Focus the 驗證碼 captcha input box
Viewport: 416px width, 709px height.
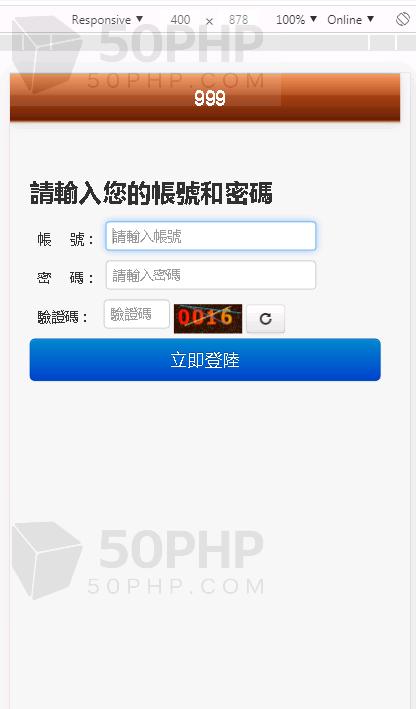137,314
